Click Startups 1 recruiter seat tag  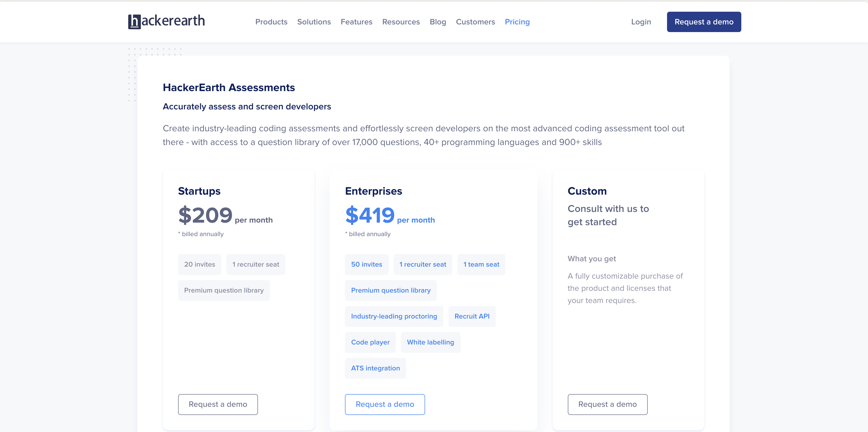point(256,264)
